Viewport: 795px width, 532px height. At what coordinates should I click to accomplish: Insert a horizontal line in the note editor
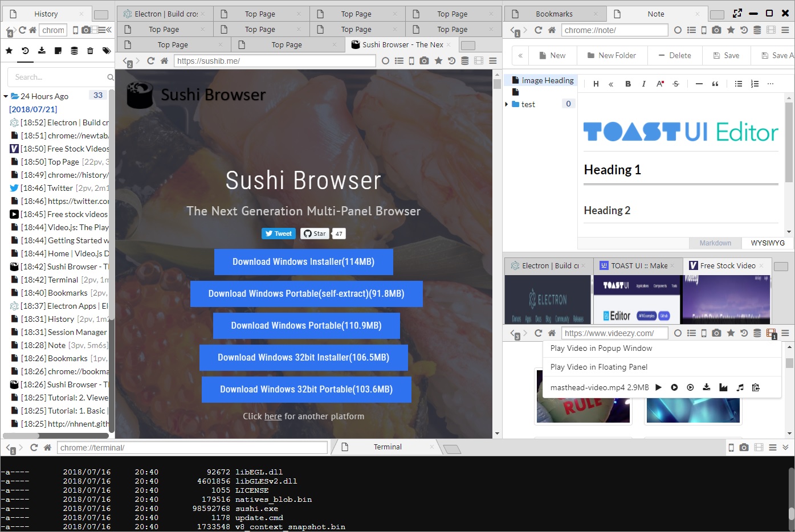699,84
